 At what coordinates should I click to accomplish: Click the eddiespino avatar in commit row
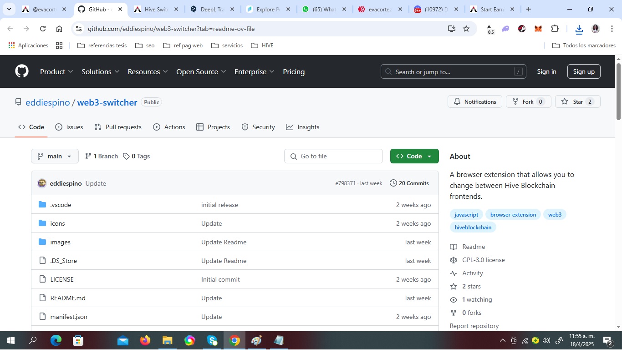42,183
